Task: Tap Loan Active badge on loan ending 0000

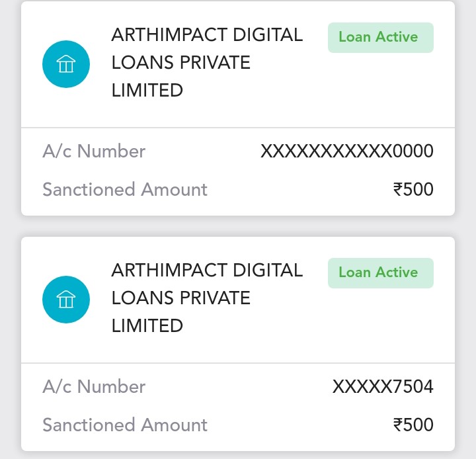Action: pyautogui.click(x=380, y=37)
